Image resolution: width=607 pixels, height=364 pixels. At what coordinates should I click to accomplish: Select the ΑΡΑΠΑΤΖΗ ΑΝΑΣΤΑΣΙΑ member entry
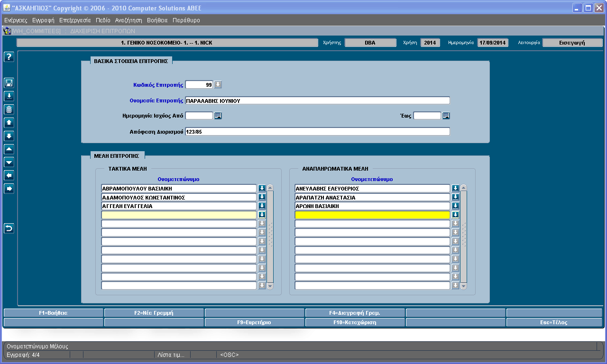coord(372,197)
